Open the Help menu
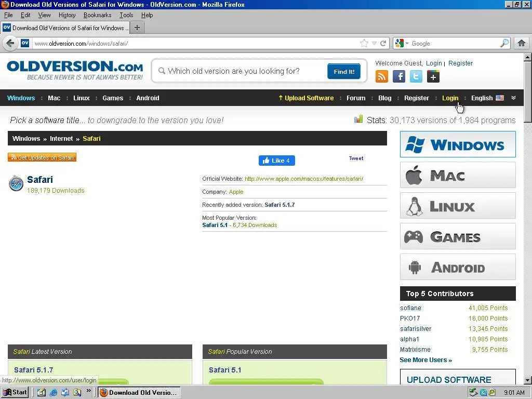Viewport: 532px width, 399px height. coord(147,15)
